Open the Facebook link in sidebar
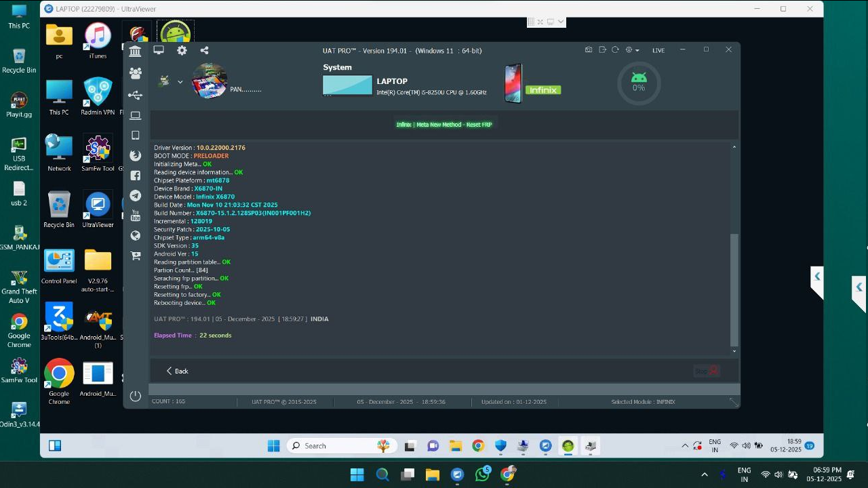Screen dimensions: 868x488 (x=135, y=176)
